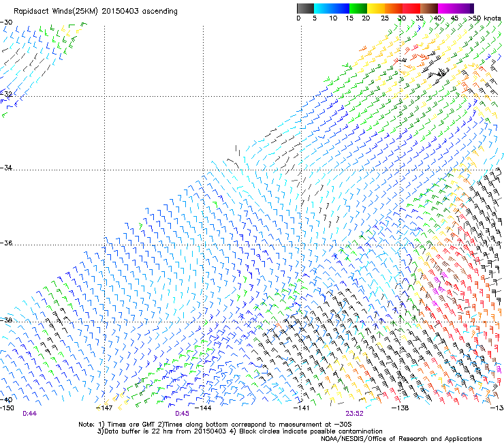
Task: Click the -36 latitude axis label
Action: (x=6, y=243)
